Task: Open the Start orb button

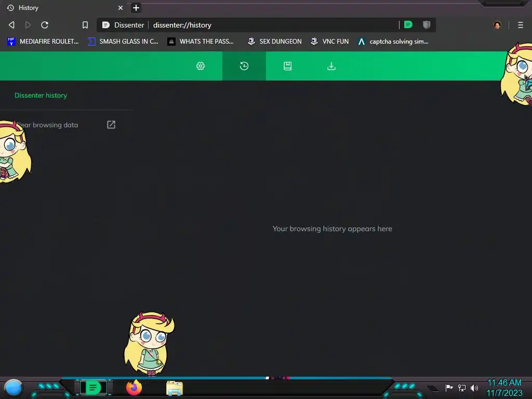Action: click(14, 388)
